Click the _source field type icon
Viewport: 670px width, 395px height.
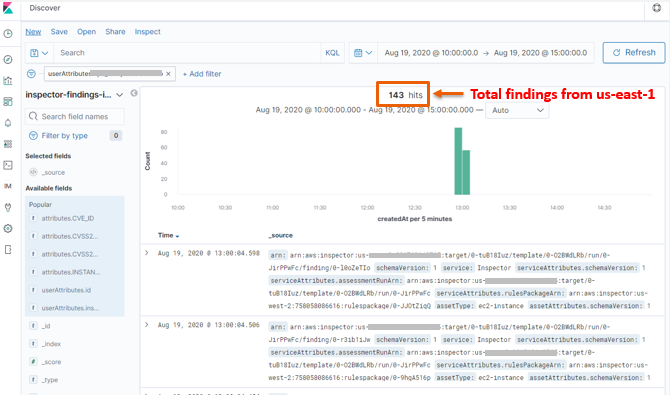pyautogui.click(x=33, y=172)
